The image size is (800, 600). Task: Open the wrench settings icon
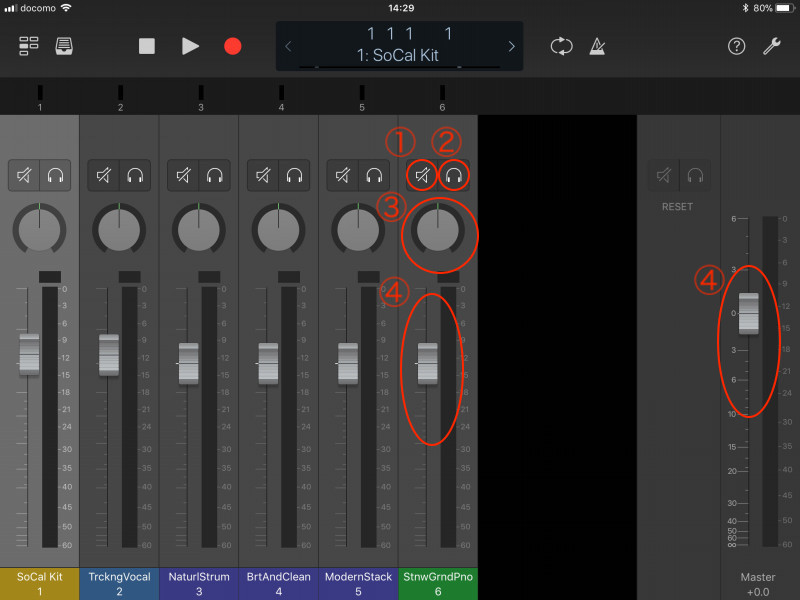[x=771, y=46]
